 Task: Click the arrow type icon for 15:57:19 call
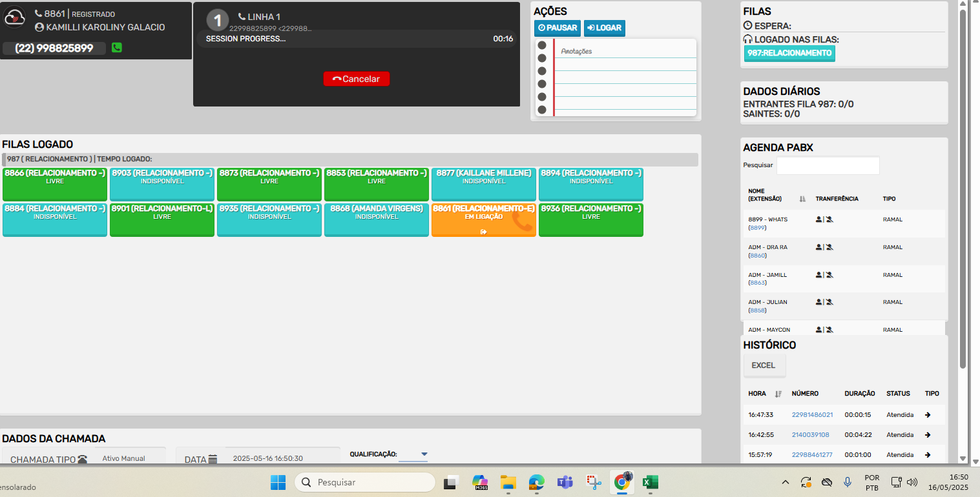928,455
